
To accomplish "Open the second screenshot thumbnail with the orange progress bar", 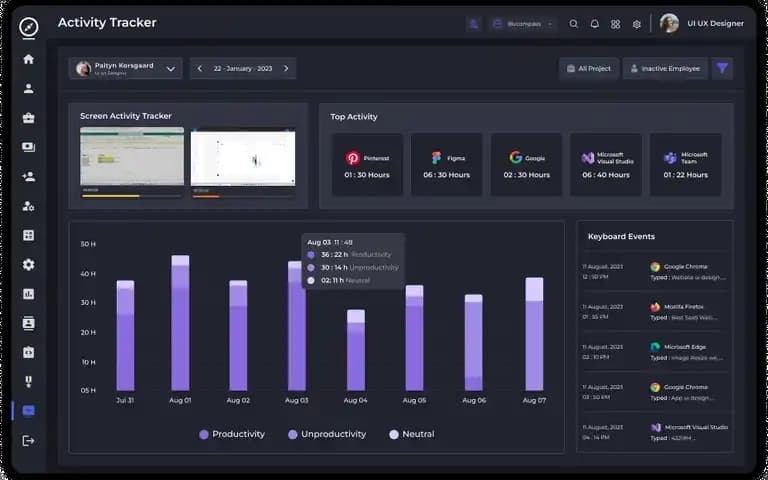I will pos(243,157).
